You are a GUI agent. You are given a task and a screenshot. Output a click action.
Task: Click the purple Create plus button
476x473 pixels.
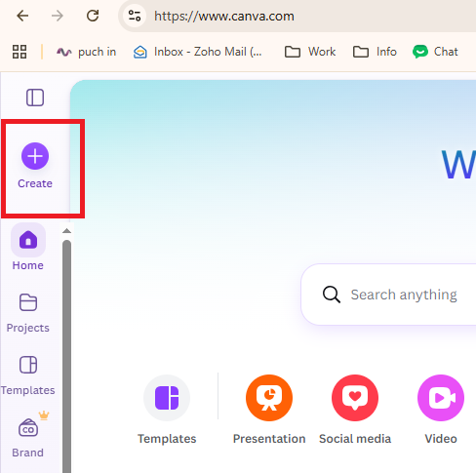point(35,156)
